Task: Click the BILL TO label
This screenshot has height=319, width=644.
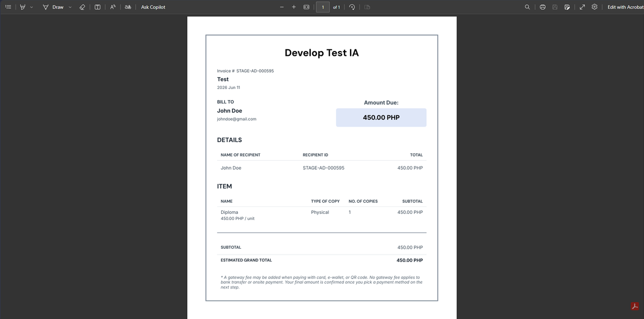Action: (x=225, y=102)
